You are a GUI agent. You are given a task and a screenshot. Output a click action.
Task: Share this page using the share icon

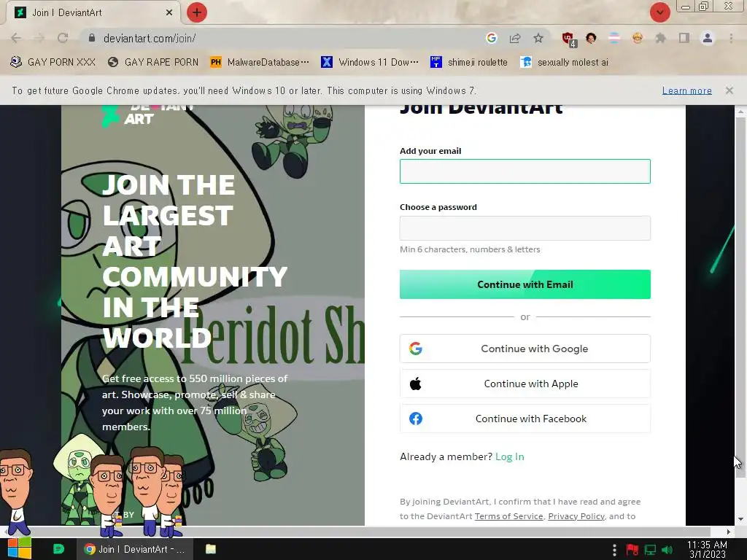(x=515, y=38)
